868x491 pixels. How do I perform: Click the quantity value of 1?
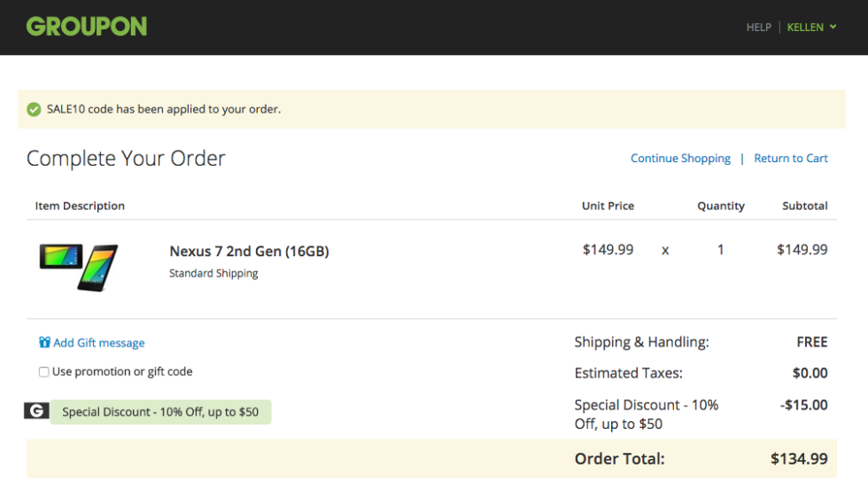(x=720, y=250)
